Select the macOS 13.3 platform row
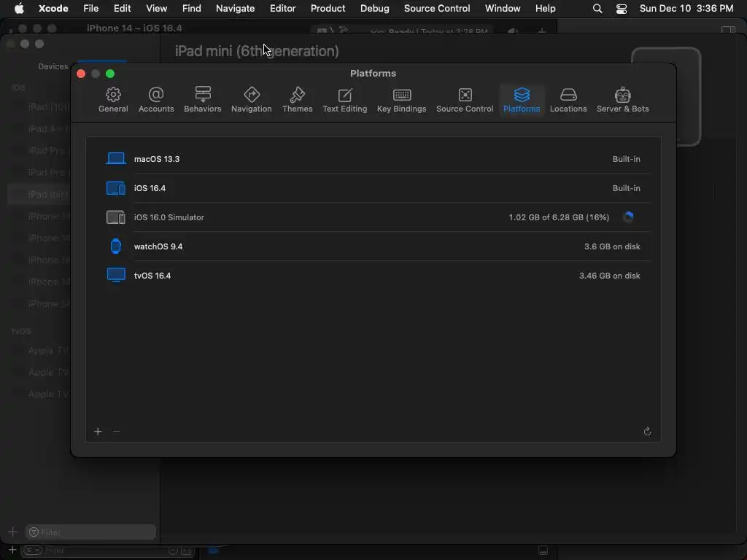747x560 pixels. click(373, 159)
